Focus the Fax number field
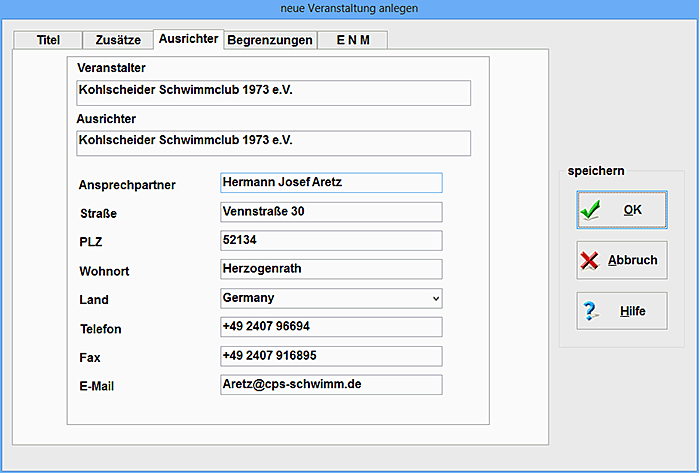Screen dimensions: 699x473 (331, 356)
